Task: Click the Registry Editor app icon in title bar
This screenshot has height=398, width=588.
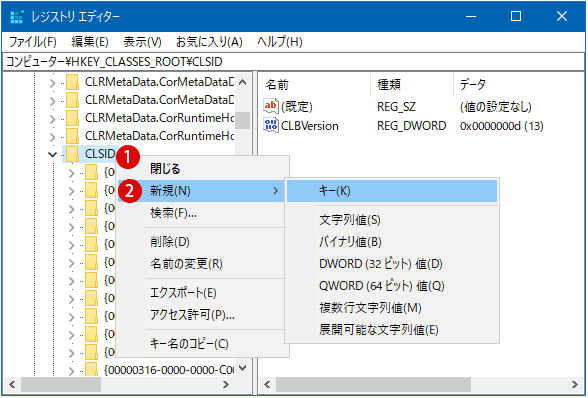Action: tap(17, 17)
